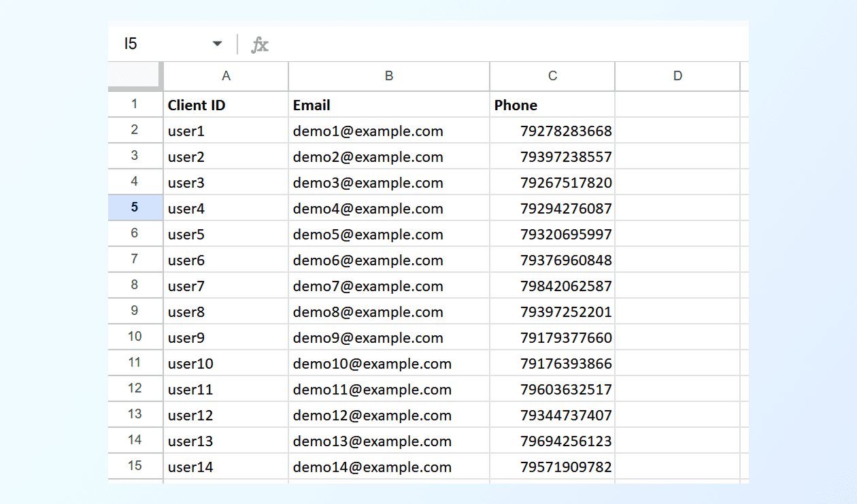The width and height of the screenshot is (857, 504).
Task: Select column C header
Action: pos(552,76)
